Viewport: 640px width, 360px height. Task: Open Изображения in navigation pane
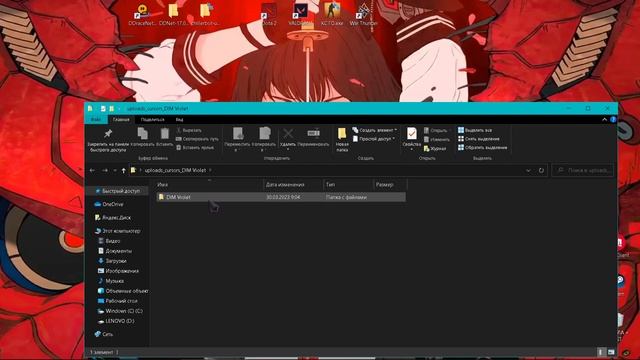118,271
